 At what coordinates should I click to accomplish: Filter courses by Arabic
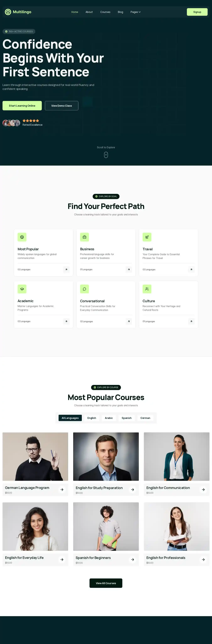[x=109, y=418]
